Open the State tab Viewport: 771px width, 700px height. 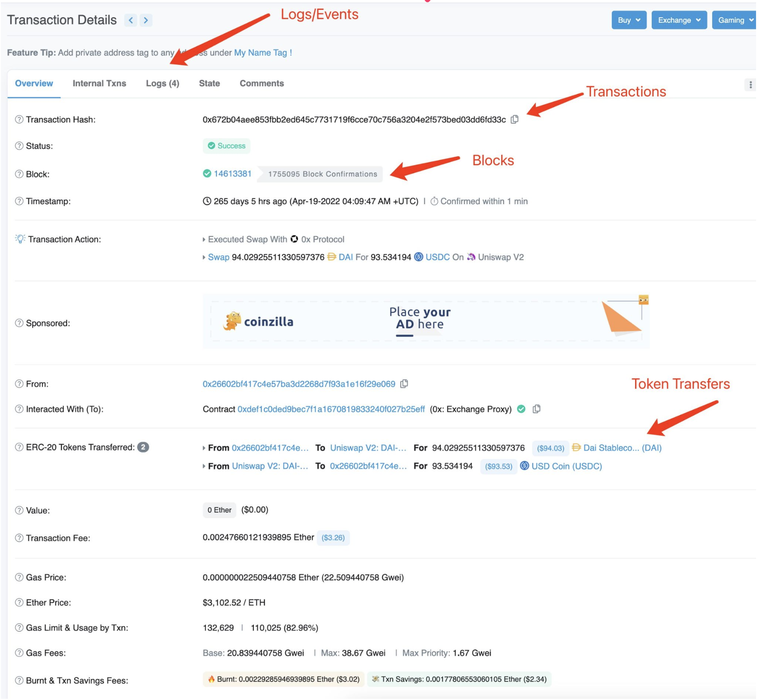click(x=209, y=84)
